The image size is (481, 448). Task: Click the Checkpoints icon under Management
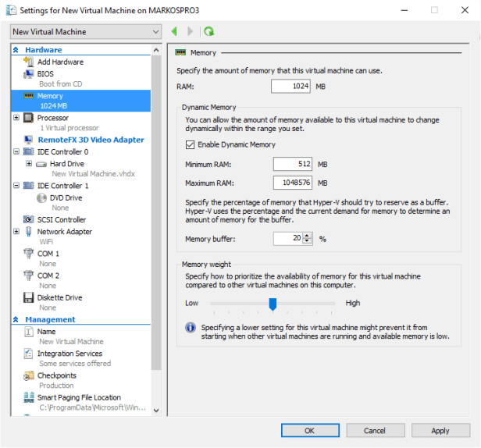tap(29, 375)
